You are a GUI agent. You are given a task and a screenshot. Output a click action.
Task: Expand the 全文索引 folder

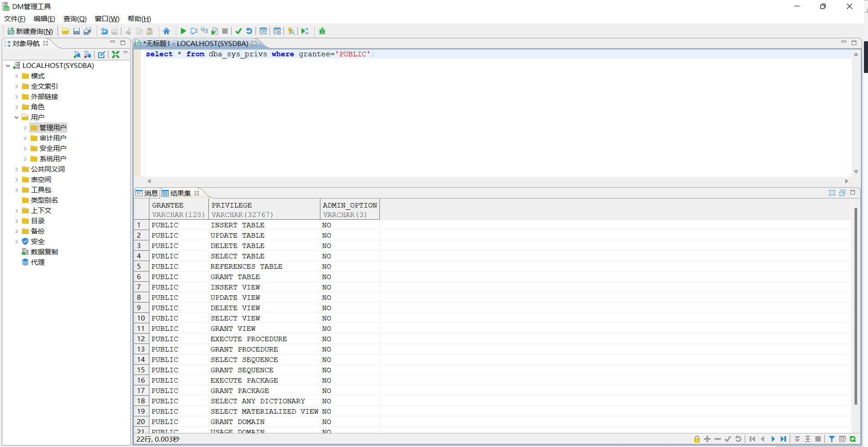(x=17, y=86)
